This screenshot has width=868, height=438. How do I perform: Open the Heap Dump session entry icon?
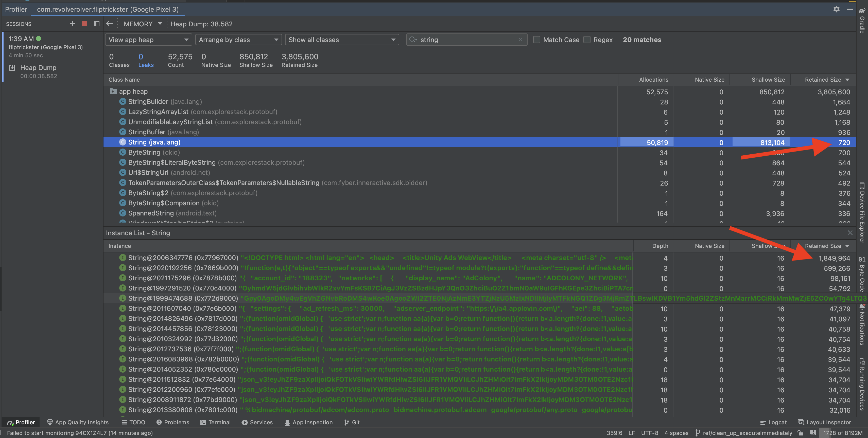click(12, 68)
